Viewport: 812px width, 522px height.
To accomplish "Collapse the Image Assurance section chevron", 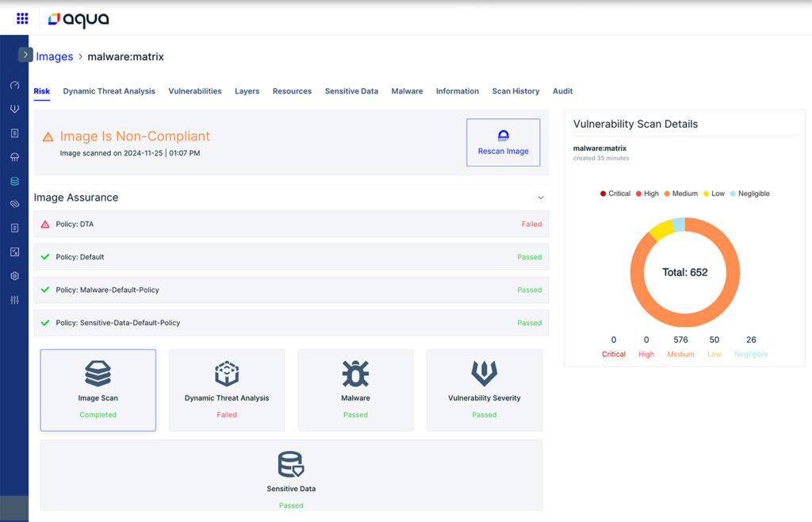I will (x=541, y=198).
